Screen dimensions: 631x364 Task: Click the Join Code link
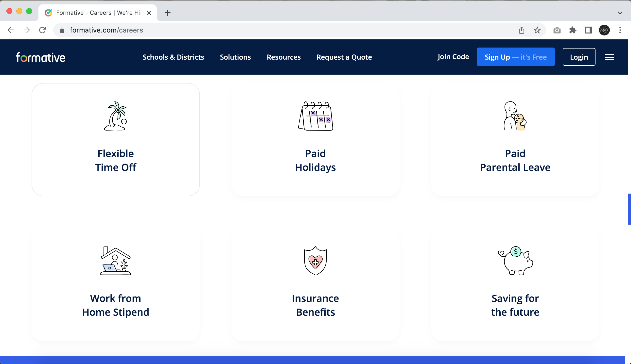coord(453,57)
